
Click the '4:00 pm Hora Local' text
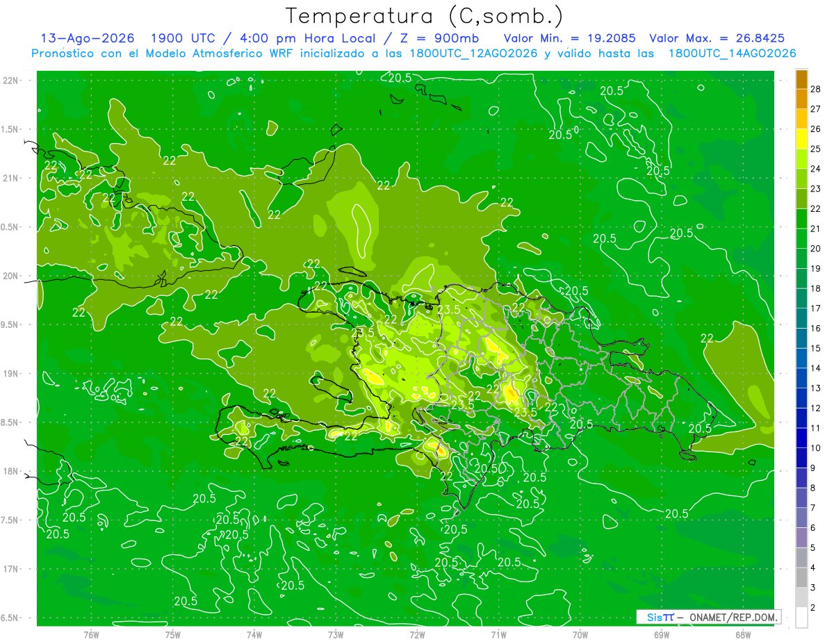[x=308, y=38]
